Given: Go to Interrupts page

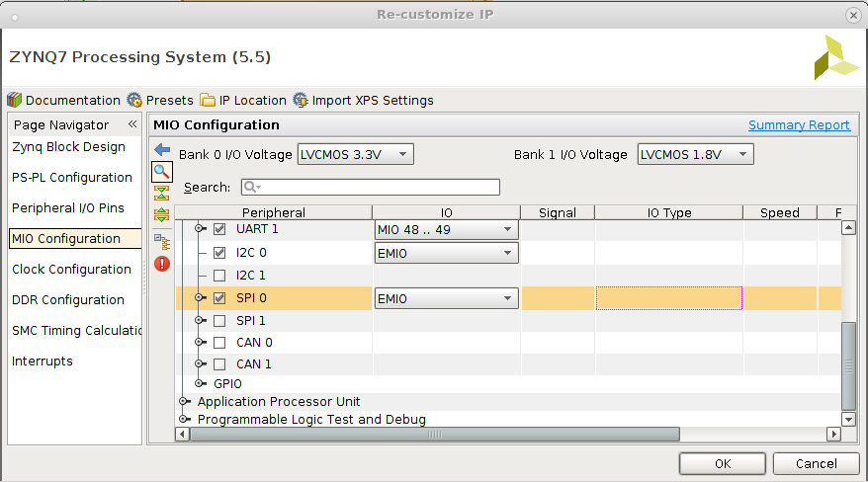Looking at the screenshot, I should coord(43,361).
